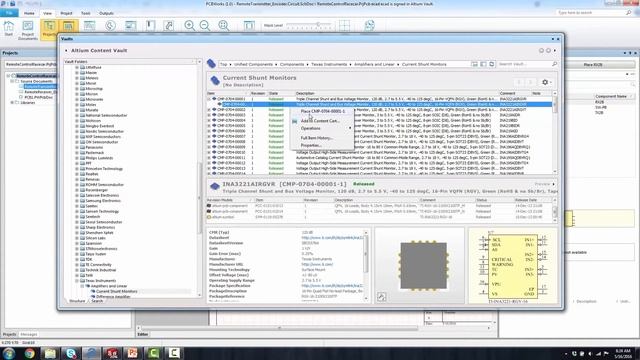This screenshot has height=360, width=640.
Task: Select Add to Content Cart menu entry
Action: 321,121
